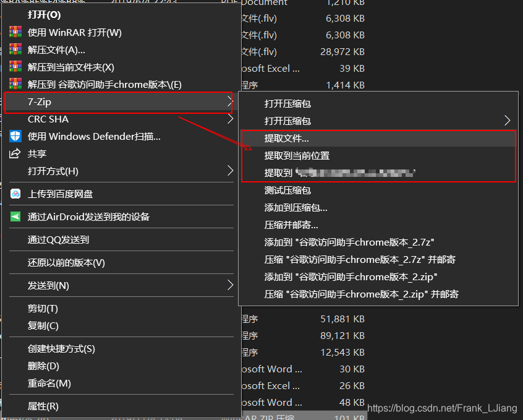Choose 创建快捷方式(S)
This screenshot has height=420, width=523.
[121, 349]
